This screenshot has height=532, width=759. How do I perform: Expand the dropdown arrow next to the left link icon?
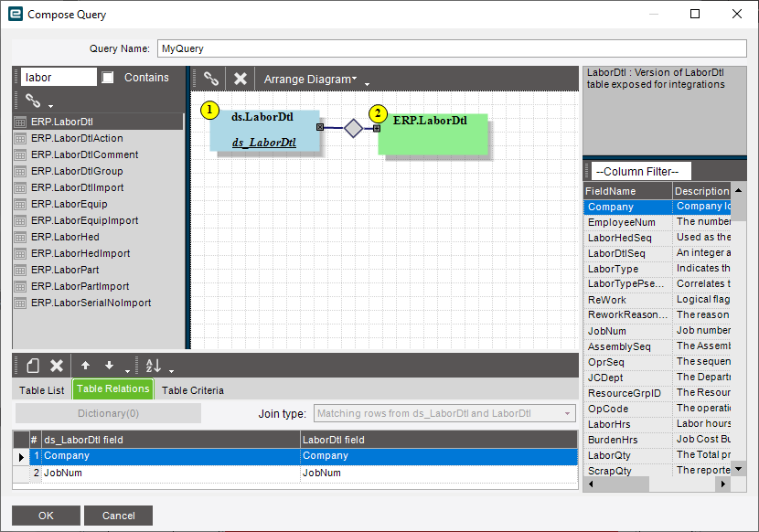coord(50,105)
